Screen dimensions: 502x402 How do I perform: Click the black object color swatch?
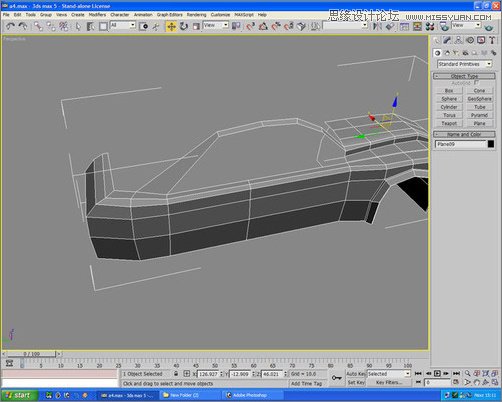coord(491,144)
